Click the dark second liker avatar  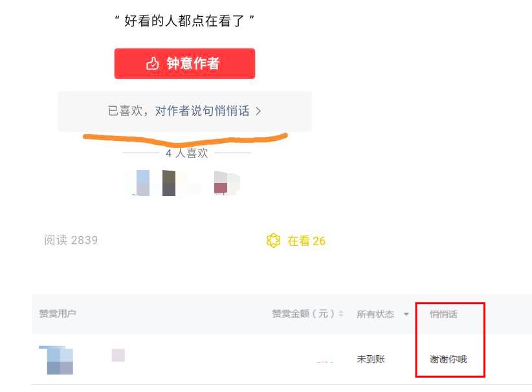169,183
